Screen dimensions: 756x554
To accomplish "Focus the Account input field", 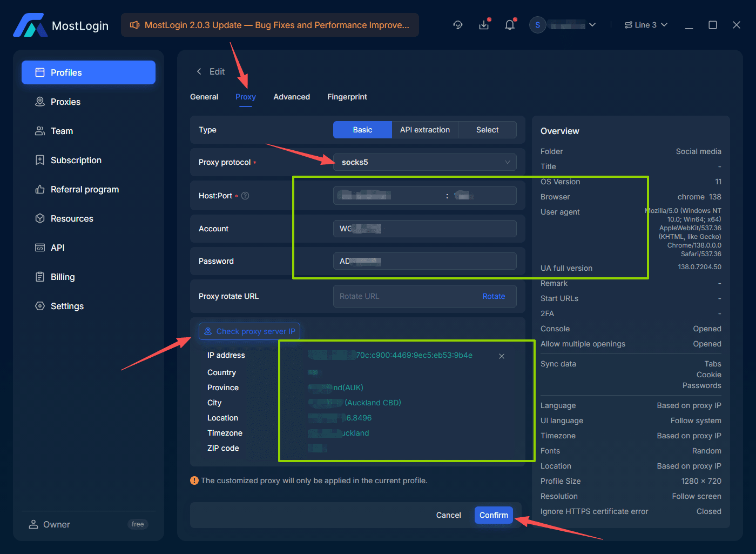I will (425, 229).
